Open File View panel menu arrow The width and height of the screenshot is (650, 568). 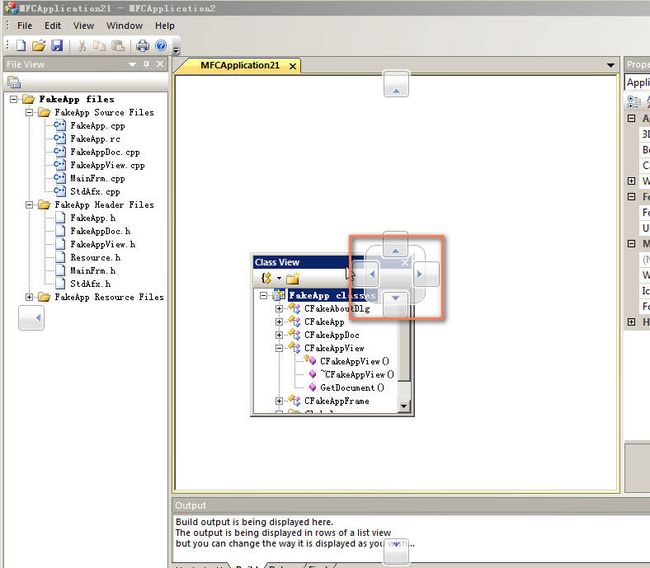(132, 65)
